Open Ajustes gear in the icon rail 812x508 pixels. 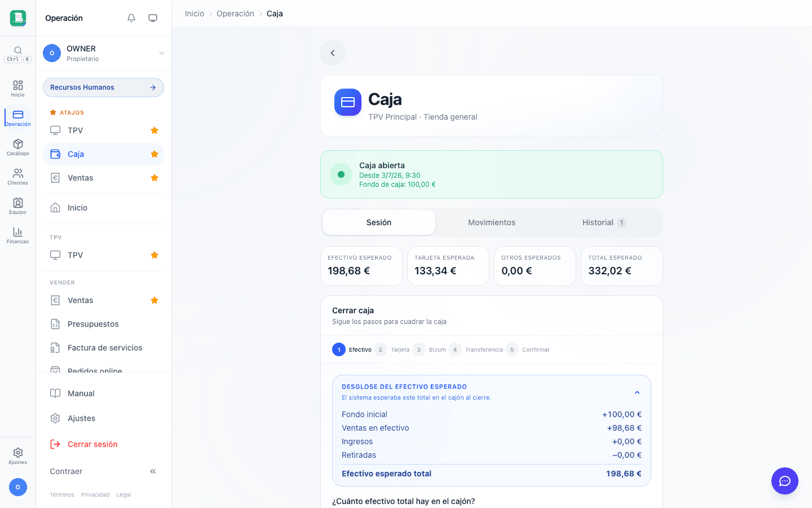coord(18,456)
